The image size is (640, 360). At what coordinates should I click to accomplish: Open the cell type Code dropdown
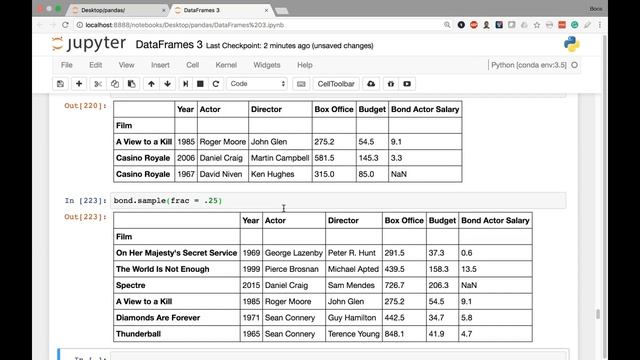[257, 84]
